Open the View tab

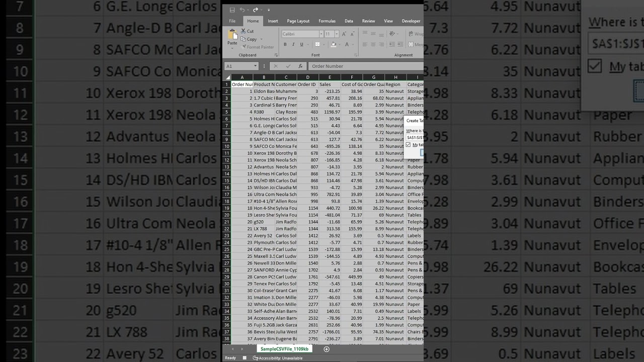click(x=388, y=21)
